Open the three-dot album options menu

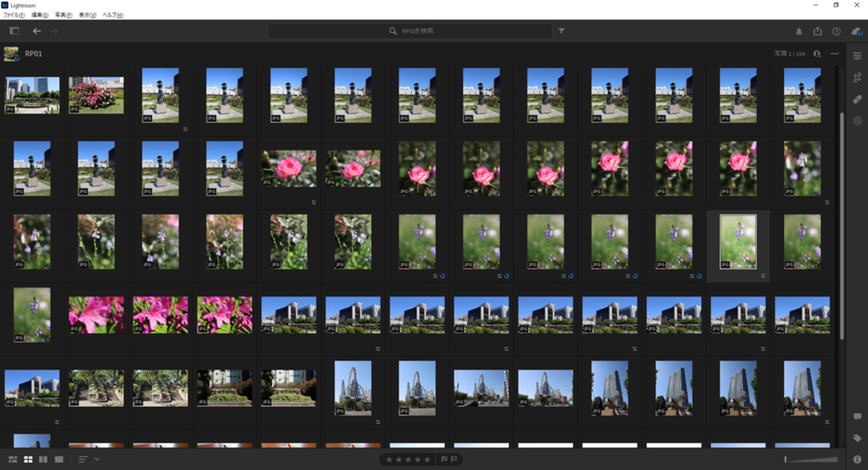click(x=835, y=53)
